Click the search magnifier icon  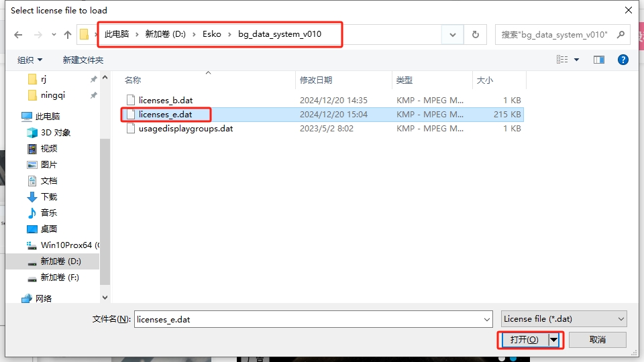point(621,35)
